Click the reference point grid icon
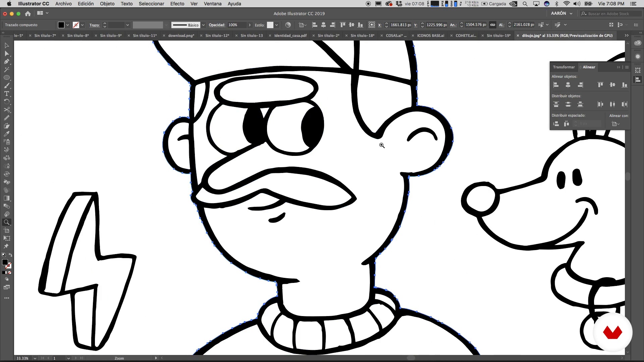This screenshot has width=644, height=362. [372, 25]
